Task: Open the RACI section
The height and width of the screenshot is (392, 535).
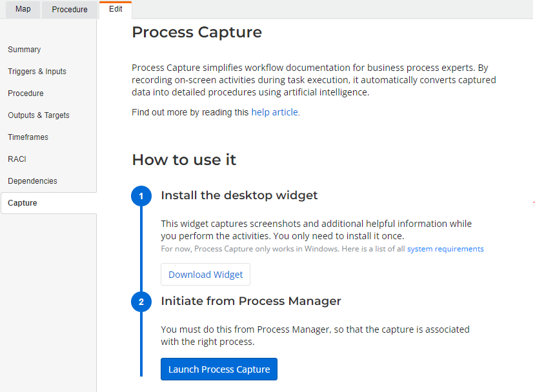Action: pyautogui.click(x=17, y=159)
